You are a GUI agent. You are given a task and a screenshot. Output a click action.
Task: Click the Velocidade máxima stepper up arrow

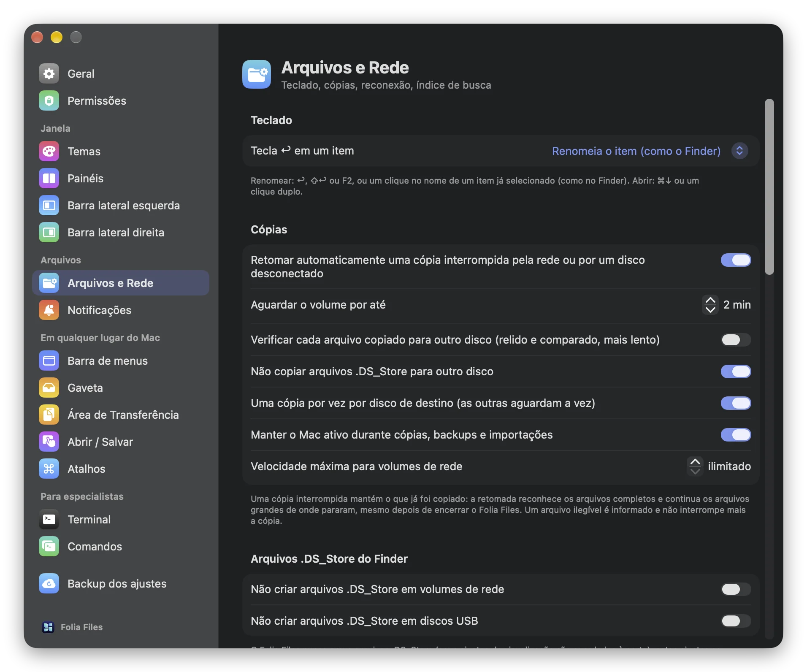695,461
